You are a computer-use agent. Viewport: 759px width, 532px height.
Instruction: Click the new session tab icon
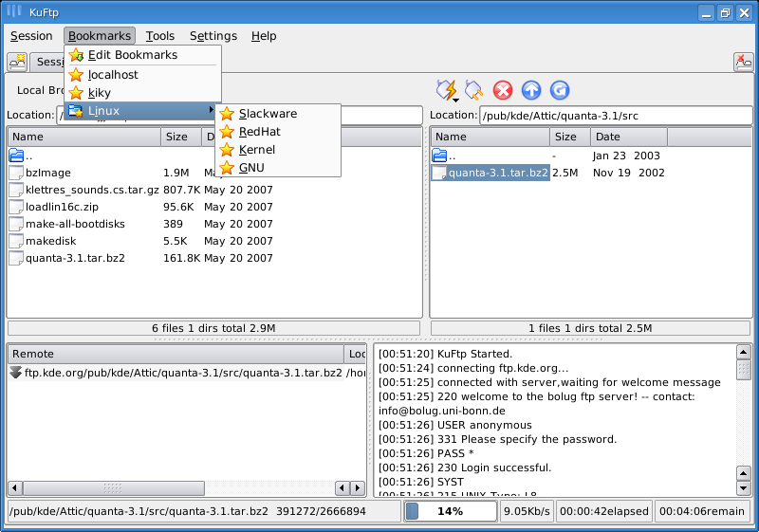click(x=17, y=62)
